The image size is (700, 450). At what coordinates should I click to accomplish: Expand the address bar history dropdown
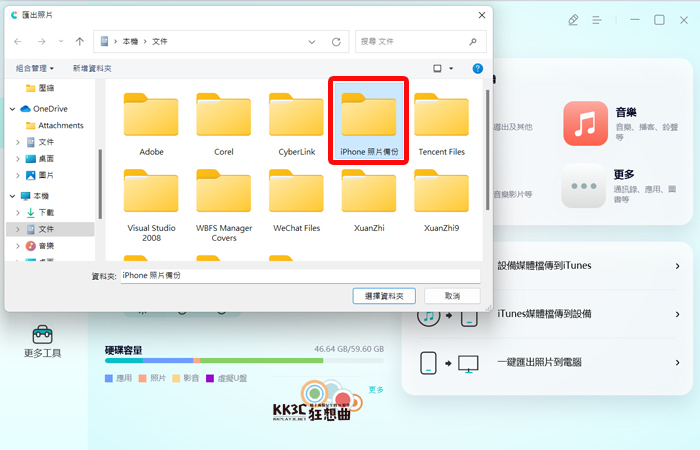click(x=312, y=42)
